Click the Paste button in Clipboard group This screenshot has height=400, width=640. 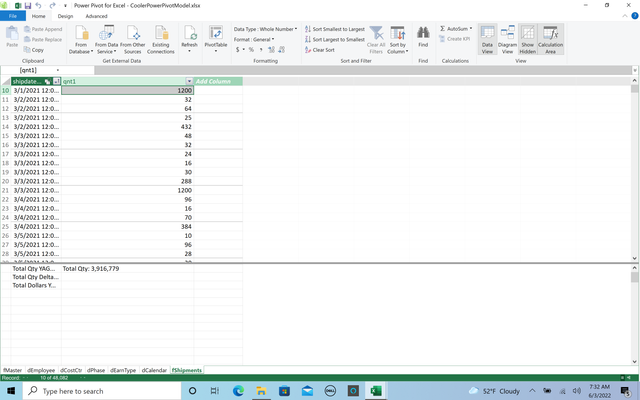point(12,37)
